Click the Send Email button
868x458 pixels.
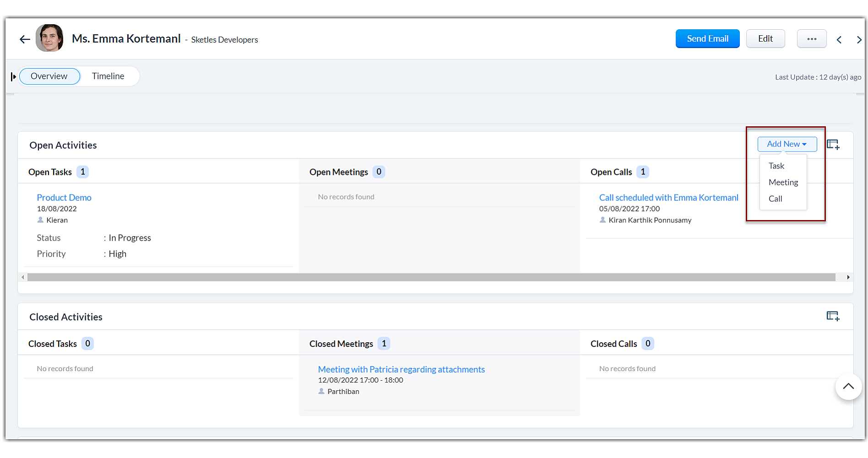pyautogui.click(x=707, y=39)
